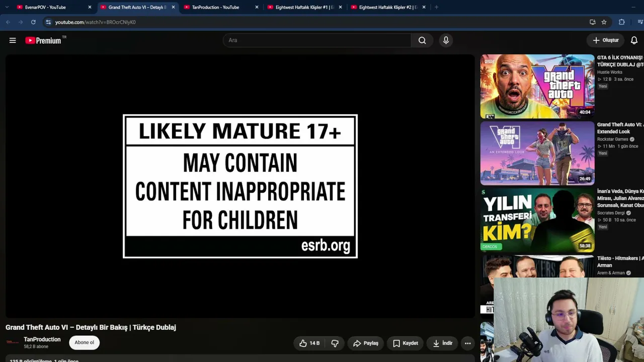Click the 58,2 B abone subscriber count
The height and width of the screenshot is (362, 644).
pyautogui.click(x=36, y=347)
